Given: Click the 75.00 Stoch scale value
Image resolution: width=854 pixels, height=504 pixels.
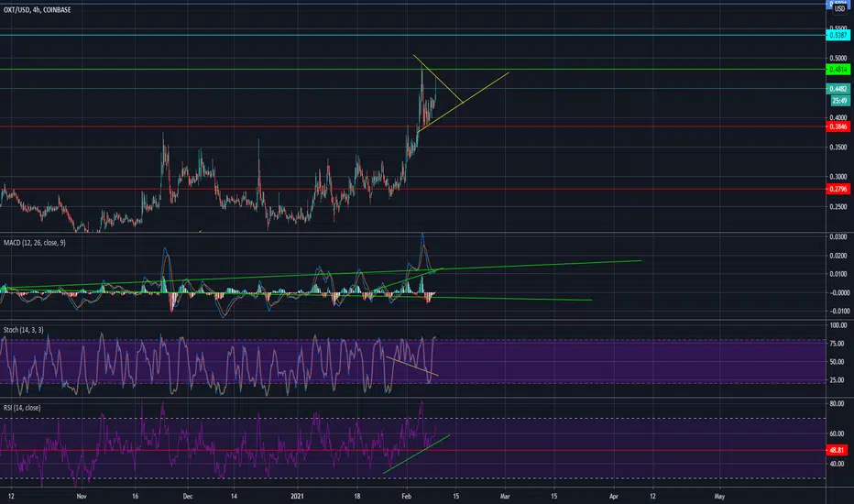Looking at the screenshot, I should [x=838, y=344].
